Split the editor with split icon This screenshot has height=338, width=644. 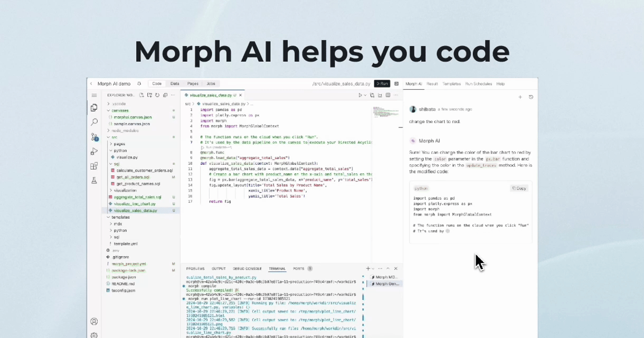tap(388, 95)
